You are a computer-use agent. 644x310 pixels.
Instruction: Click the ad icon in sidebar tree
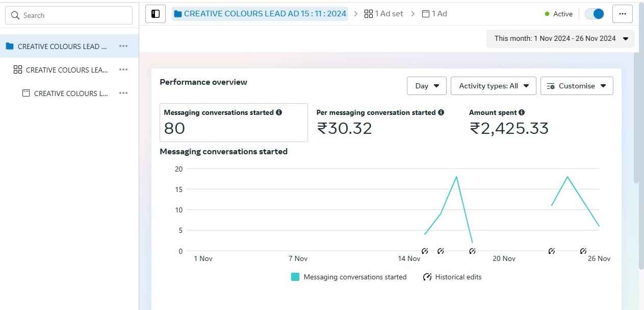pyautogui.click(x=26, y=93)
